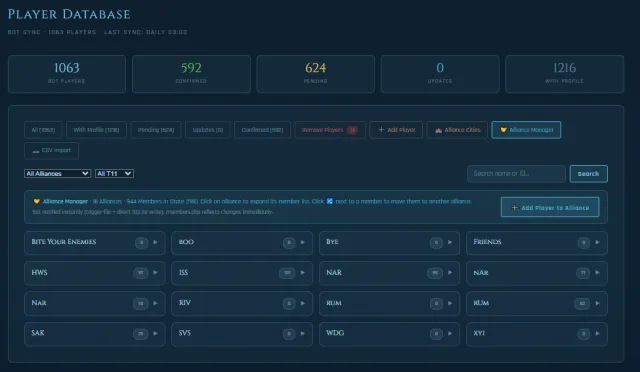Viewport: 640px width, 372px height.
Task: Click the 1063 Bot Players stat card
Action: (x=67, y=74)
